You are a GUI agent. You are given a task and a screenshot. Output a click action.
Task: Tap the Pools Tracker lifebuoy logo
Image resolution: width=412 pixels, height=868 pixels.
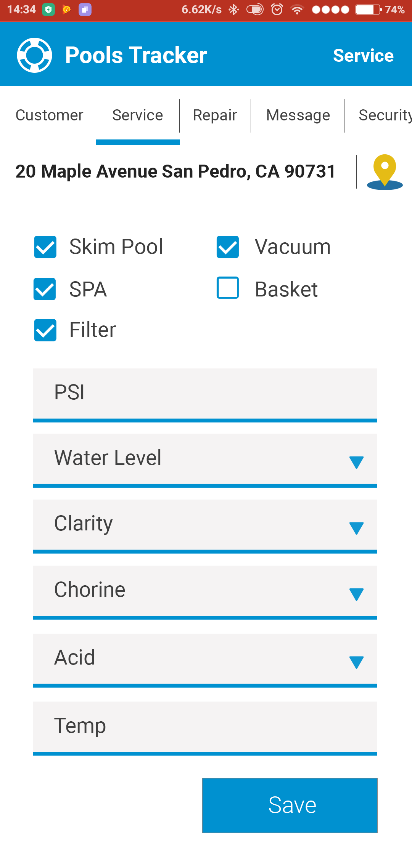(34, 55)
